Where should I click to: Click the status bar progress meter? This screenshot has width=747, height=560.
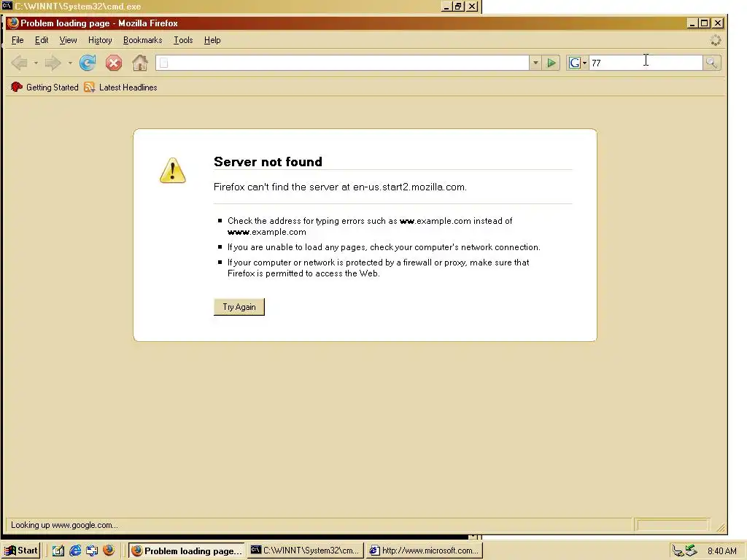click(673, 525)
